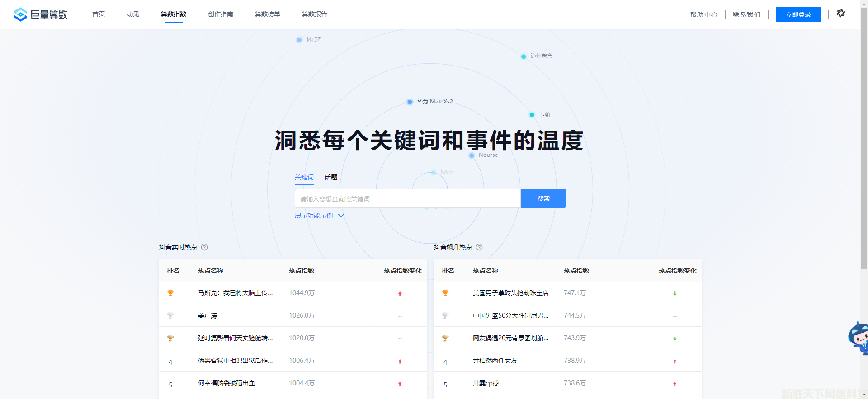Switch to 关键词 search tab
868x399 pixels.
(x=304, y=177)
